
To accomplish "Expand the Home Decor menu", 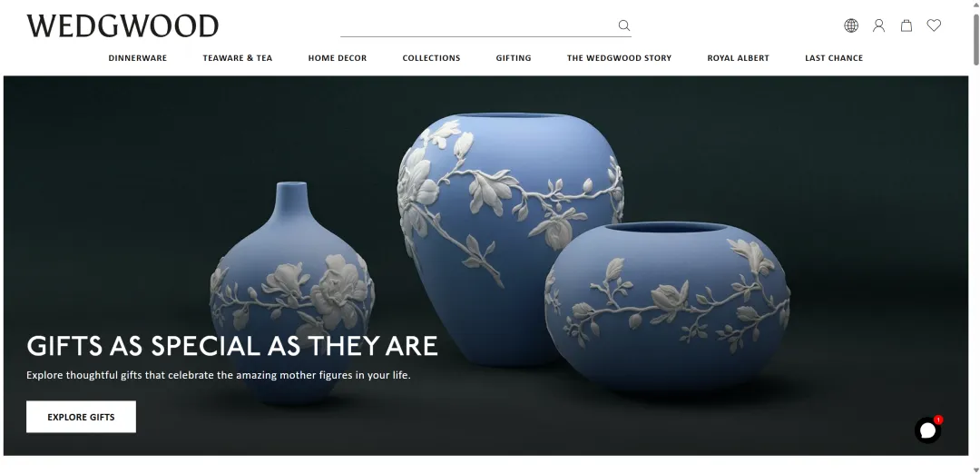I will pos(338,58).
